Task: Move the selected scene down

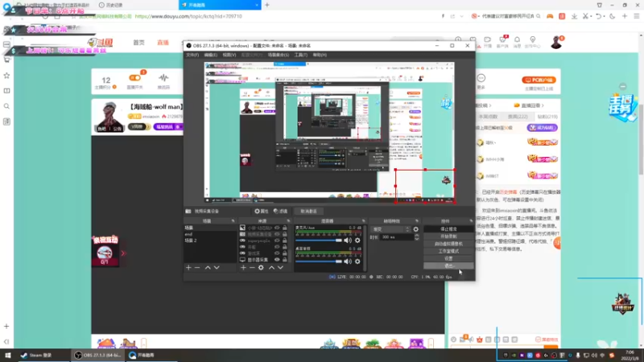Action: pos(217,268)
